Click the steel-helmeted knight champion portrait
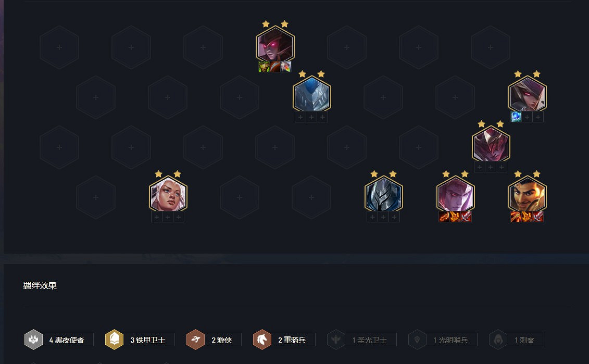The image size is (589, 364). 383,194
